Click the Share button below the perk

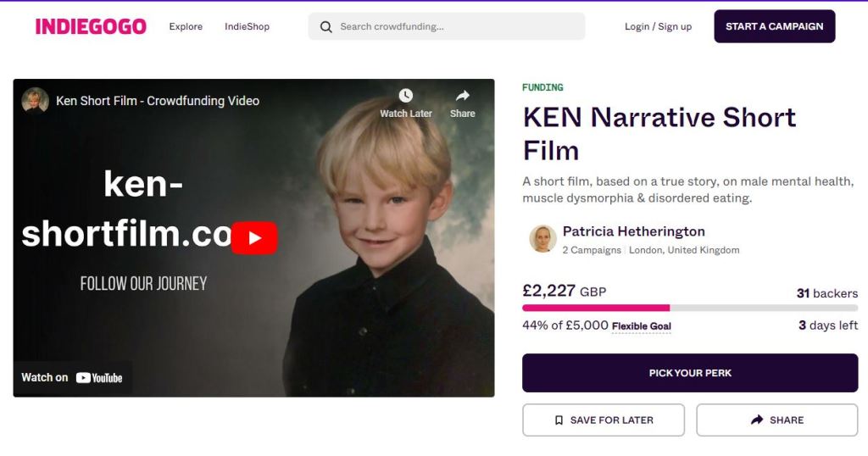coord(776,420)
